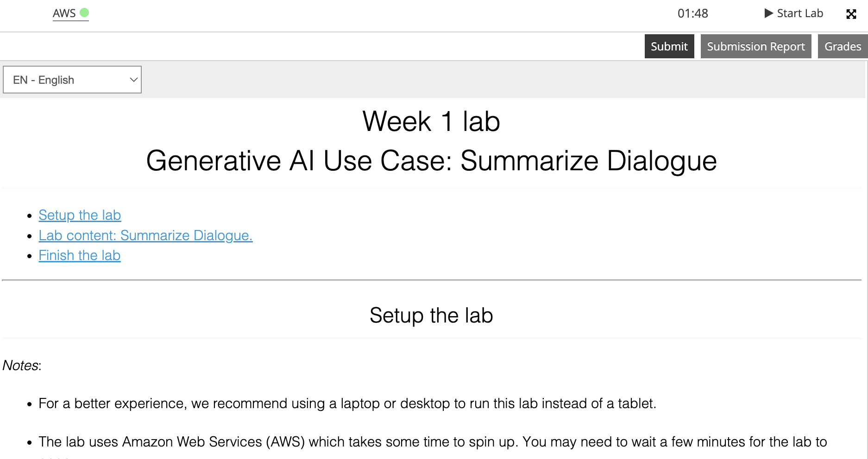The width and height of the screenshot is (868, 459).
Task: Click the Amazon Web Services spin up bullet
Action: click(x=432, y=442)
